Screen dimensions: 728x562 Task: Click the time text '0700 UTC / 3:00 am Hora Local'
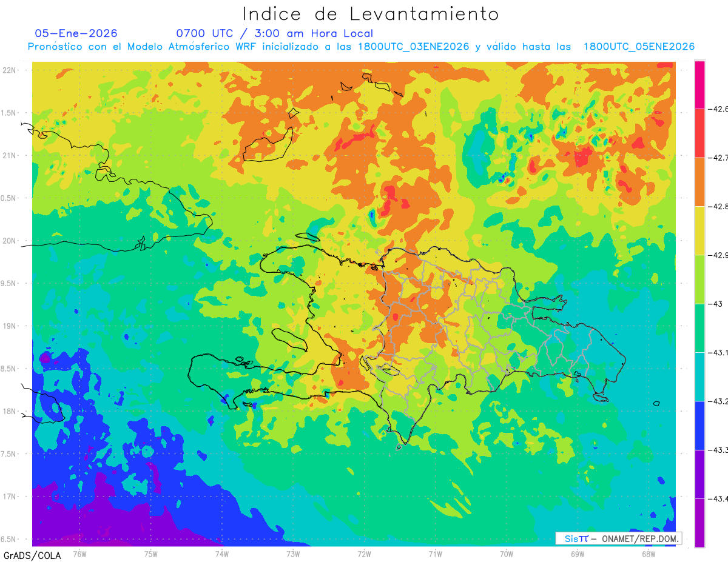tap(275, 33)
